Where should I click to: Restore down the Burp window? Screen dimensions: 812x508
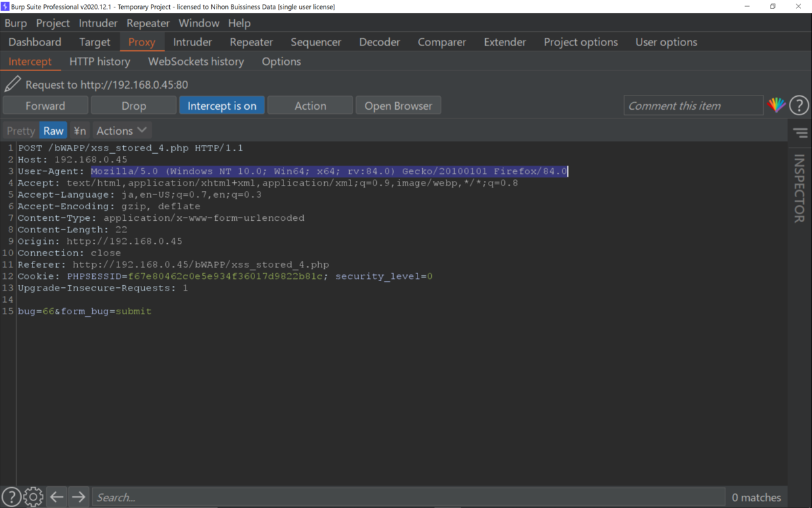coord(772,6)
